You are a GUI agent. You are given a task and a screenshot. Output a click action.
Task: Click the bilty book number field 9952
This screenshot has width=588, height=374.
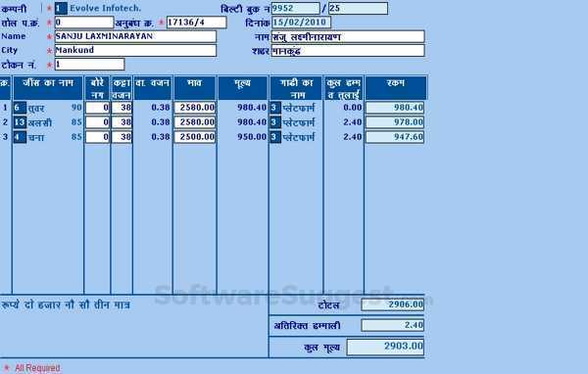coord(296,8)
